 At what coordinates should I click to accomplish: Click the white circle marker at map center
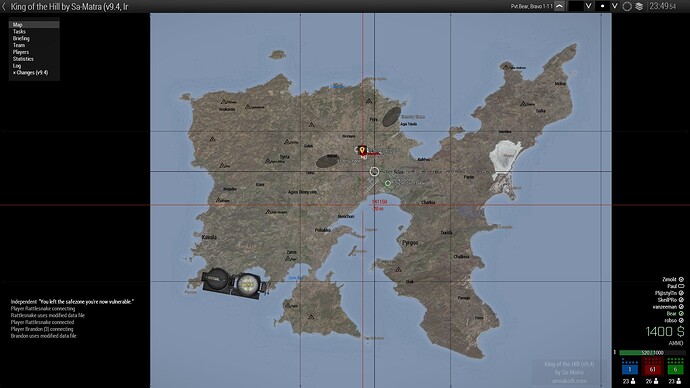click(x=374, y=172)
